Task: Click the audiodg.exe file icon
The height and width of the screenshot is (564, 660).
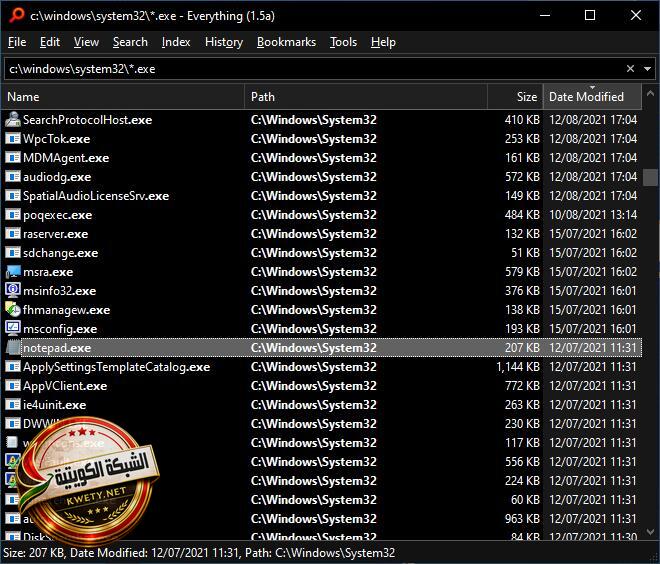Action: pyautogui.click(x=13, y=177)
